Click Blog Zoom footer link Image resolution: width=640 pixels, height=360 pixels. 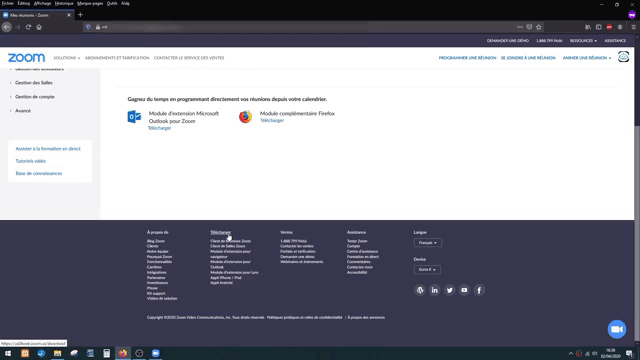[156, 241]
